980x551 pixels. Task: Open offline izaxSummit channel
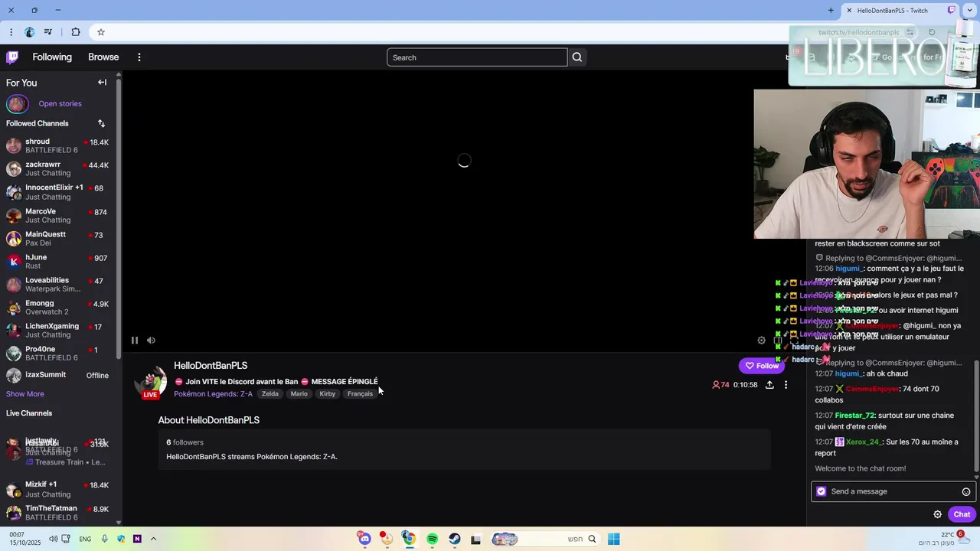(58, 376)
